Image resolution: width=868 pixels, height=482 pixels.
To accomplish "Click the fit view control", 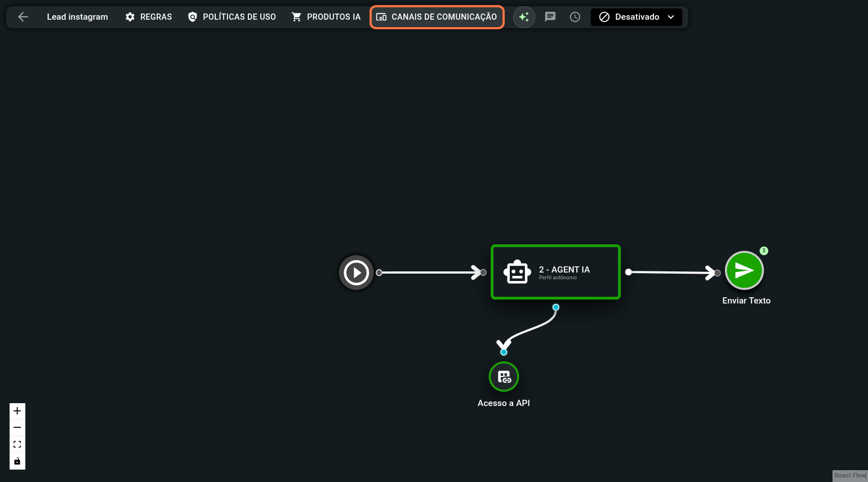I will coord(17,444).
